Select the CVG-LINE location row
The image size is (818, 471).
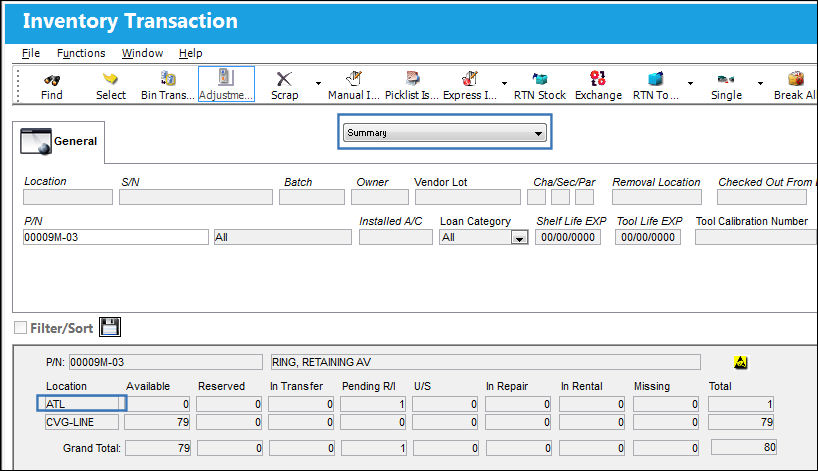click(82, 422)
